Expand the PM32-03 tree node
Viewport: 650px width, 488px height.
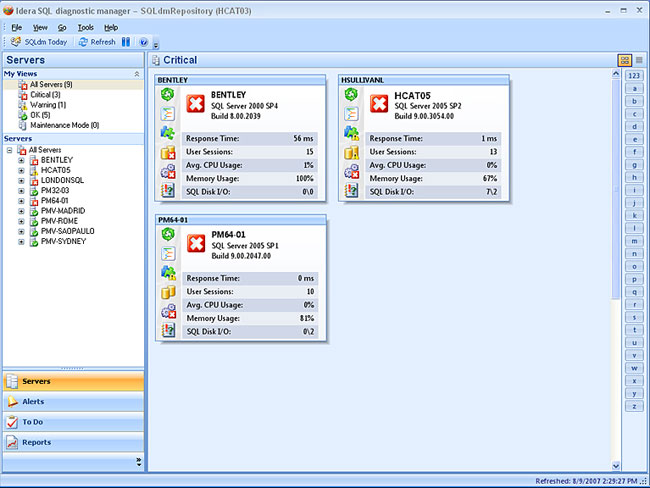[x=21, y=191]
